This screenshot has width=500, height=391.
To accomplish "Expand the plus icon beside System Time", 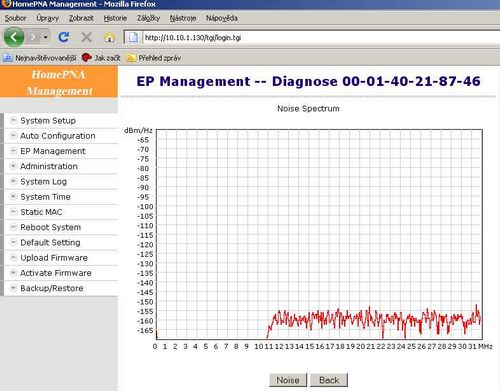I will 13,196.
